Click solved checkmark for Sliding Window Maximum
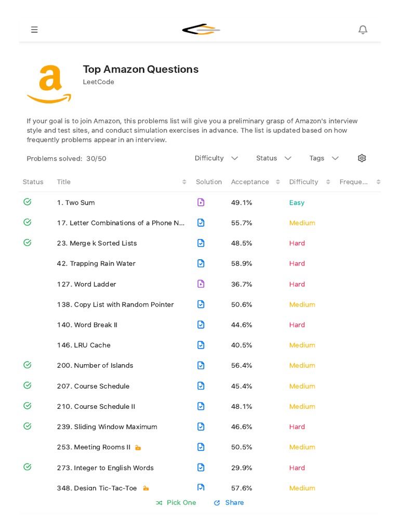399x532 pixels. coord(28,427)
